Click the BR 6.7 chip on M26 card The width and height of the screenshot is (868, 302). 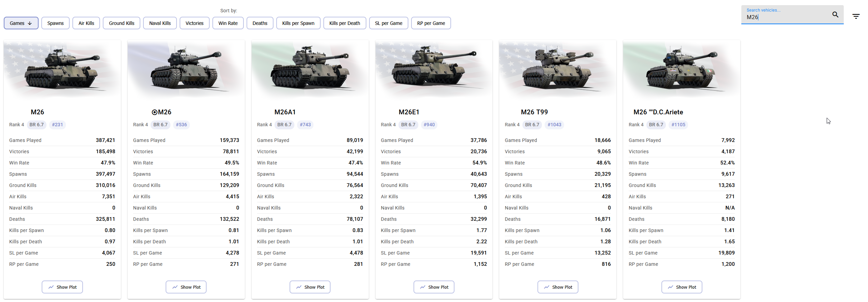[x=37, y=125]
